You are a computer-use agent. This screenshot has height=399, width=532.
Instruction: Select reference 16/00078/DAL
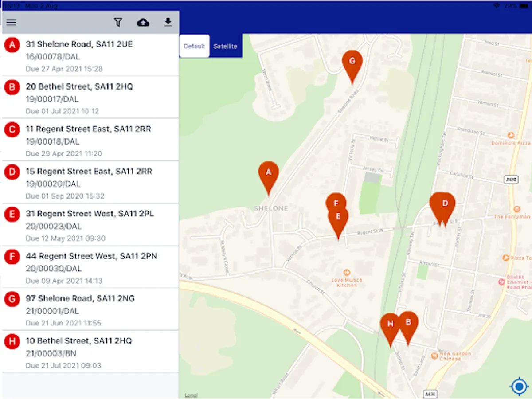click(52, 57)
